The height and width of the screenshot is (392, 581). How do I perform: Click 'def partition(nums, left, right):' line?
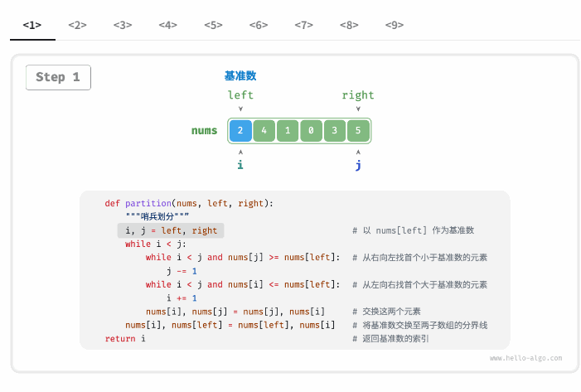click(189, 203)
